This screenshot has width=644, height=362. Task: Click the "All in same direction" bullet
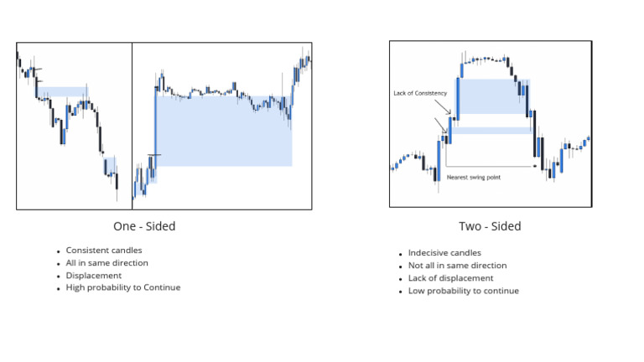point(107,263)
